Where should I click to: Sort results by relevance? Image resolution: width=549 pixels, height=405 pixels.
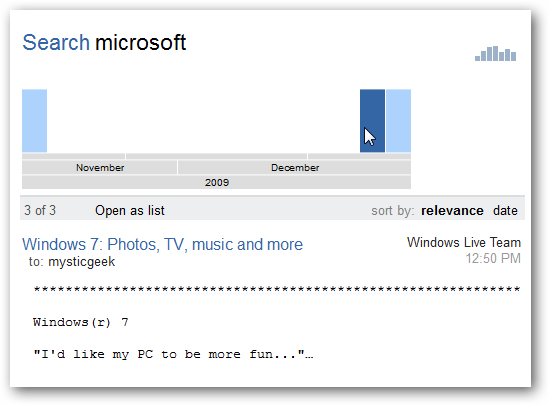pos(452,211)
